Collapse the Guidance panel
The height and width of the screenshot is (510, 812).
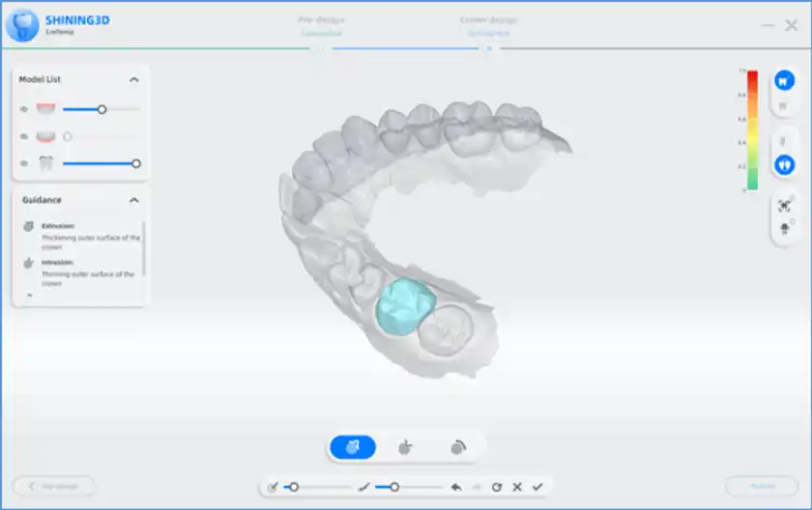pos(133,201)
